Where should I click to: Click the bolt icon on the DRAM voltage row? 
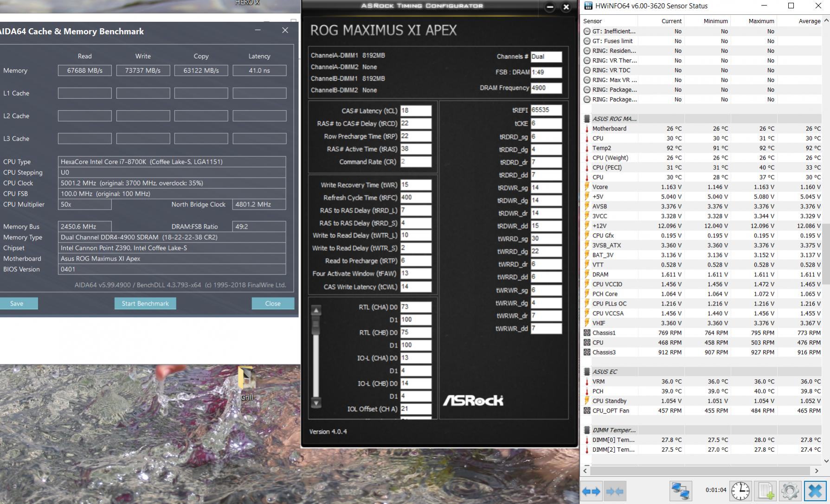(587, 274)
